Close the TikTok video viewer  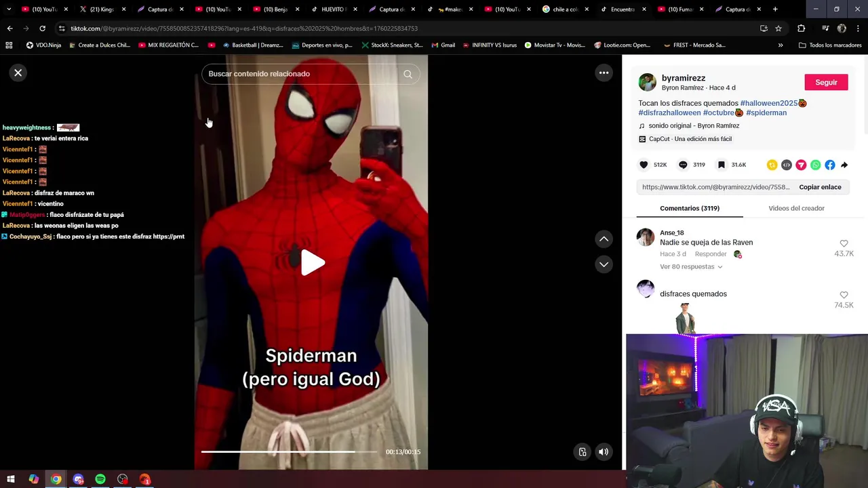(x=18, y=73)
